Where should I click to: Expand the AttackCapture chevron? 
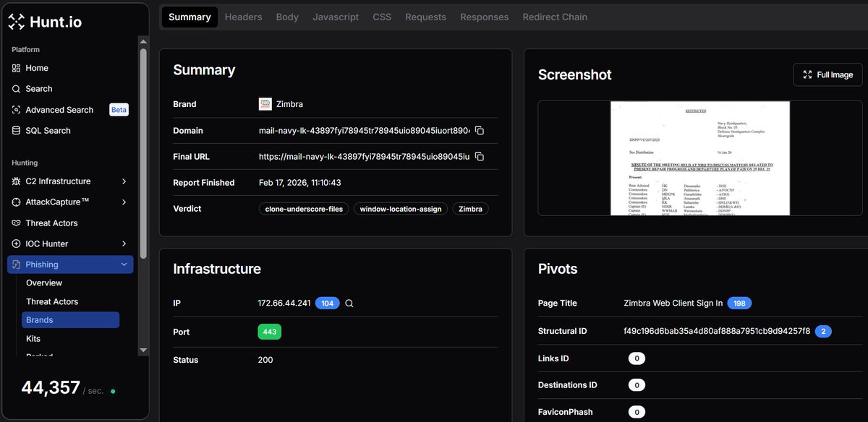coord(124,202)
